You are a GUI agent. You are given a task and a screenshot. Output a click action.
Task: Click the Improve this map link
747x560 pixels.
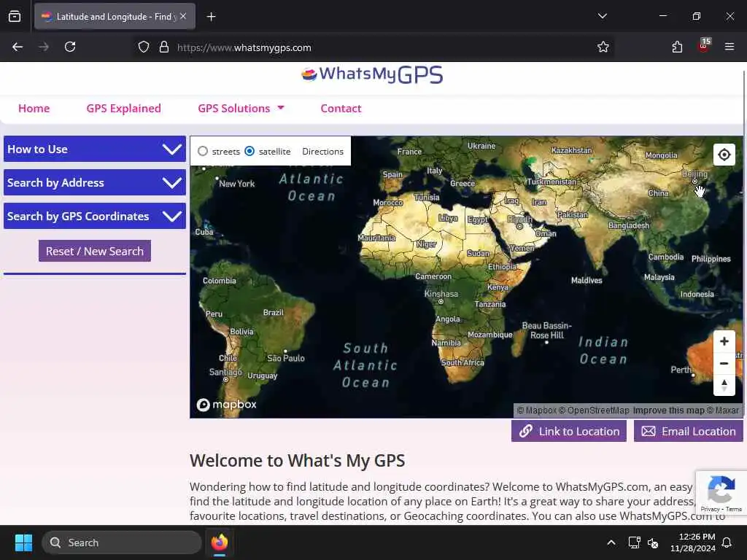click(668, 411)
